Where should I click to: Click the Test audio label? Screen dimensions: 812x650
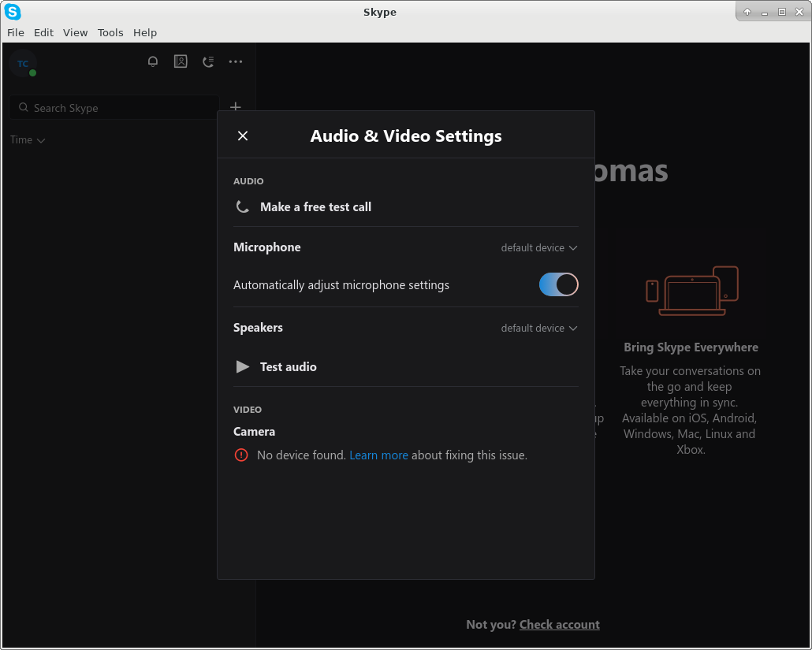[288, 367]
